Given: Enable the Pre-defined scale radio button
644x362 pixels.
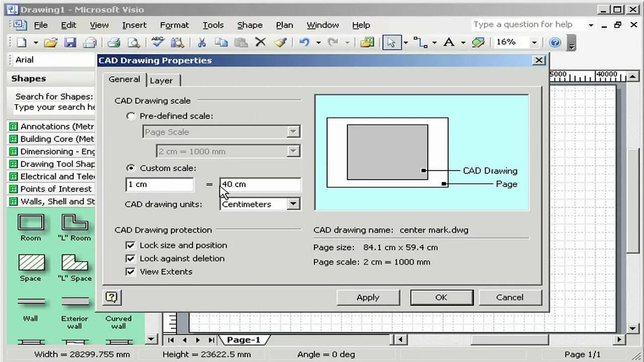Looking at the screenshot, I should (131, 116).
